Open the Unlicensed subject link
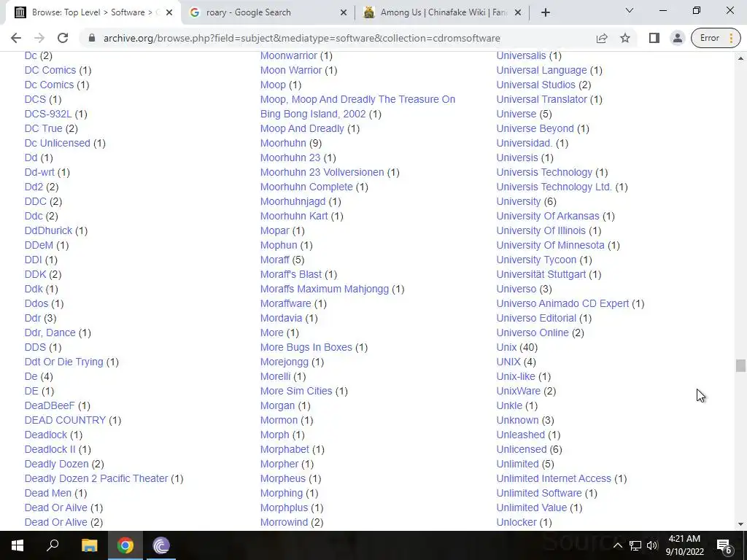 pyautogui.click(x=521, y=449)
